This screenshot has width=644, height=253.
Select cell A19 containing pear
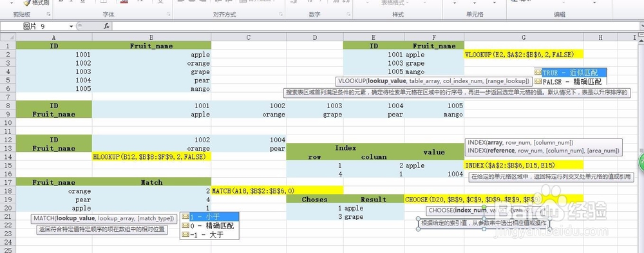[54, 199]
